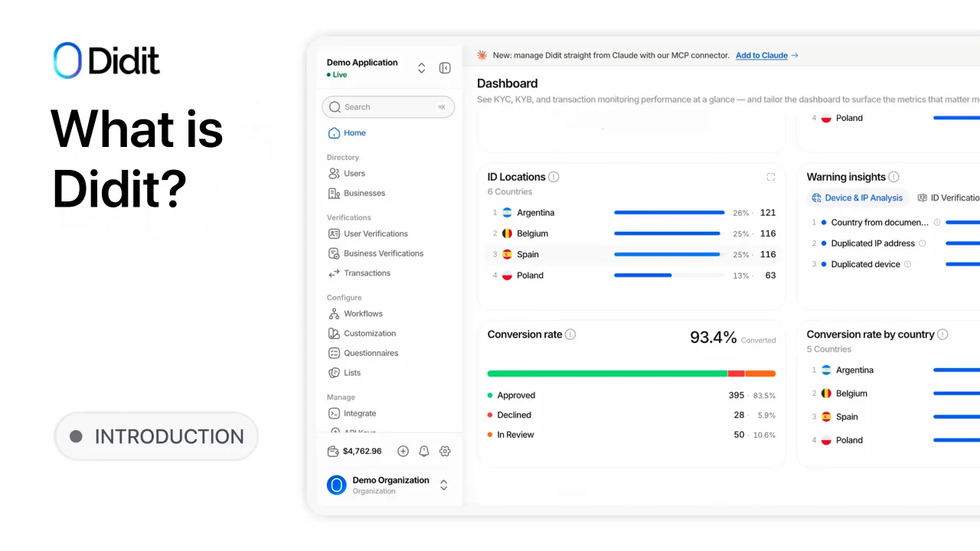This screenshot has height=551, width=980.
Task: Click the Customization palette icon
Action: pyautogui.click(x=334, y=334)
